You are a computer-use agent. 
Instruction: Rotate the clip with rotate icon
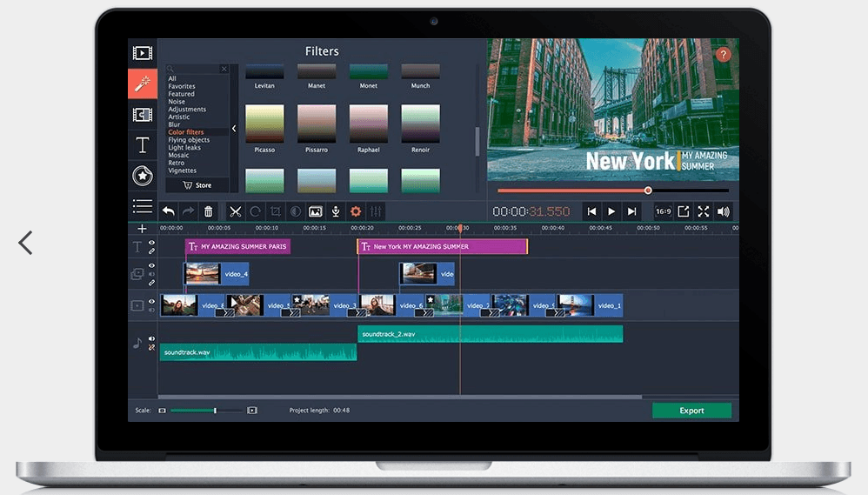point(255,211)
